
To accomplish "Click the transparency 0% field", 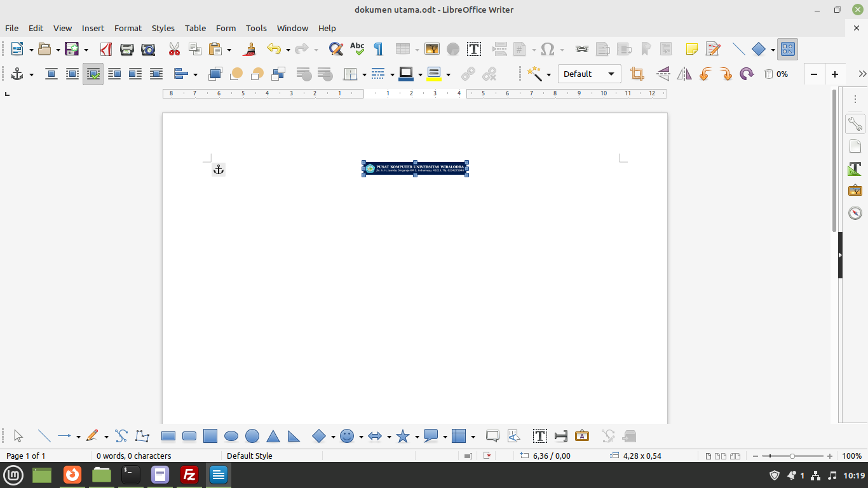I will (x=776, y=74).
